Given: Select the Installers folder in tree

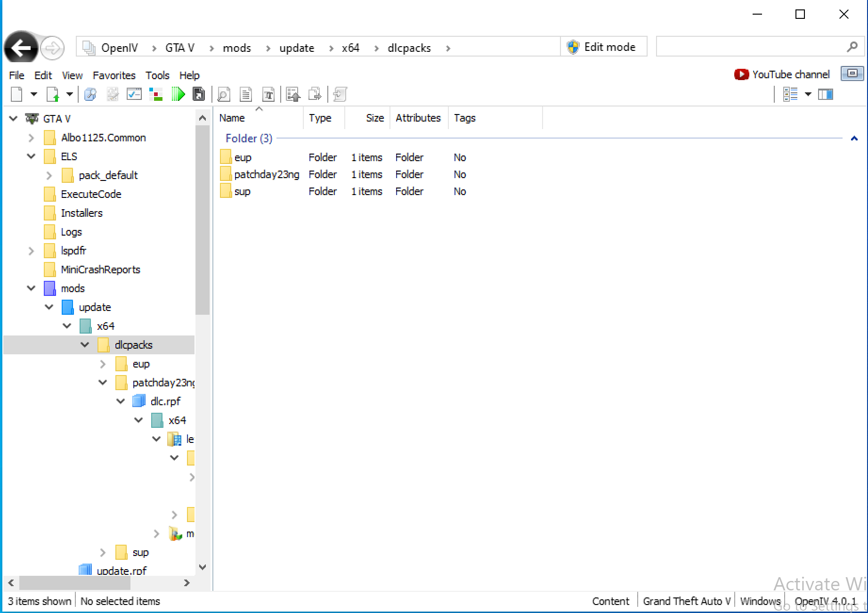Looking at the screenshot, I should (x=81, y=213).
